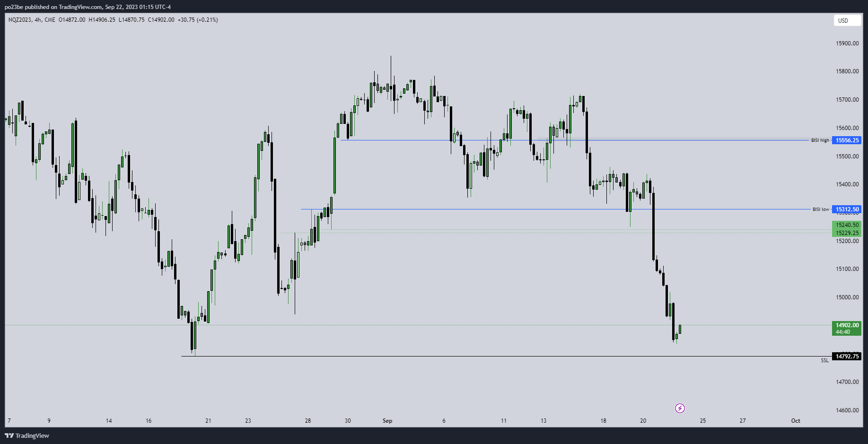Click the BISI high text label

coord(820,140)
